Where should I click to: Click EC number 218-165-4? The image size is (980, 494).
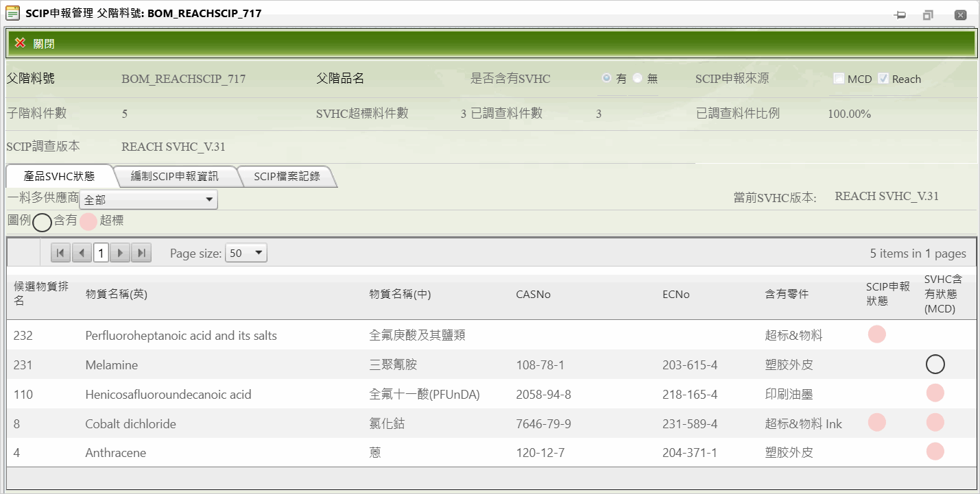coord(690,395)
